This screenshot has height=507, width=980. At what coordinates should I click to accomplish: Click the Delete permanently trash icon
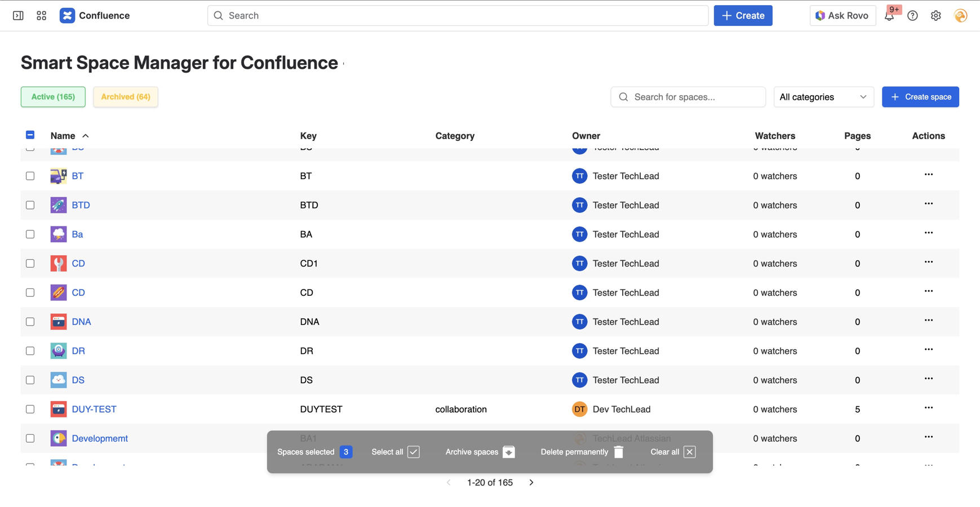(x=618, y=452)
